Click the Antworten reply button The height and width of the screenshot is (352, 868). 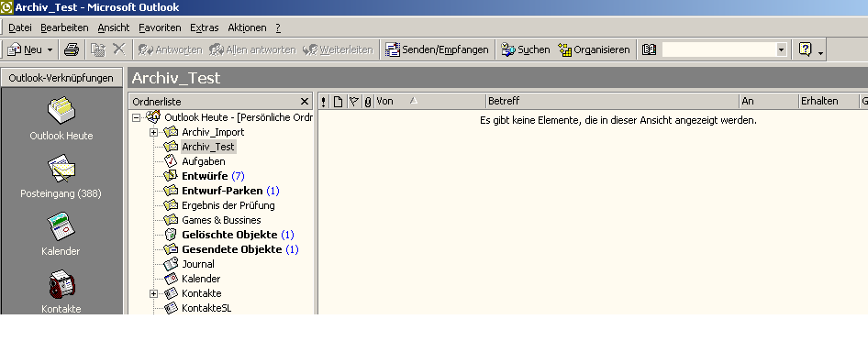click(x=170, y=49)
